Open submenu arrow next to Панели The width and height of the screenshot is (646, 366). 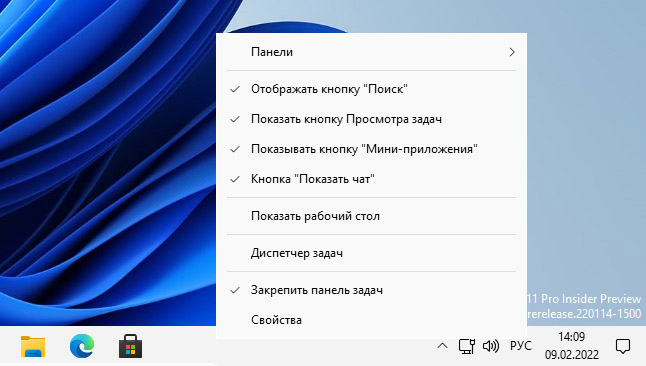click(512, 52)
